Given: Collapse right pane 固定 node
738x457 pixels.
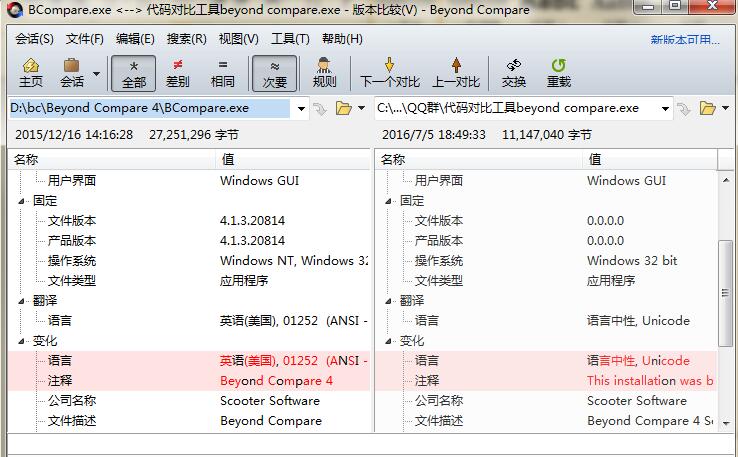Looking at the screenshot, I should coord(388,201).
